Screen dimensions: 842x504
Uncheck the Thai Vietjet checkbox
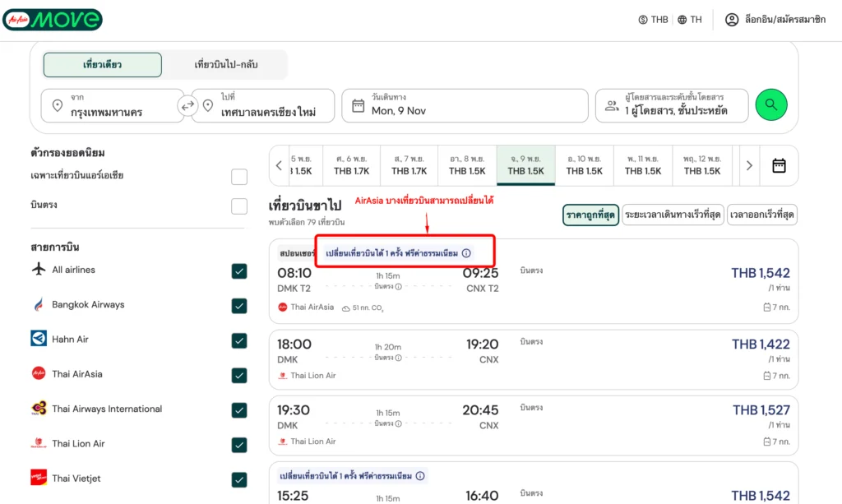tap(239, 480)
